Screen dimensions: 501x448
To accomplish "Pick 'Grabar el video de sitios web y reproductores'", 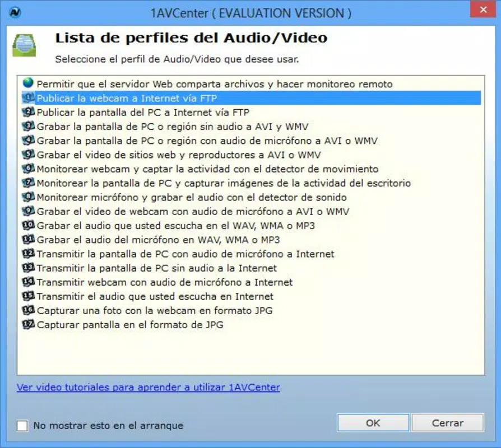I will tap(179, 155).
